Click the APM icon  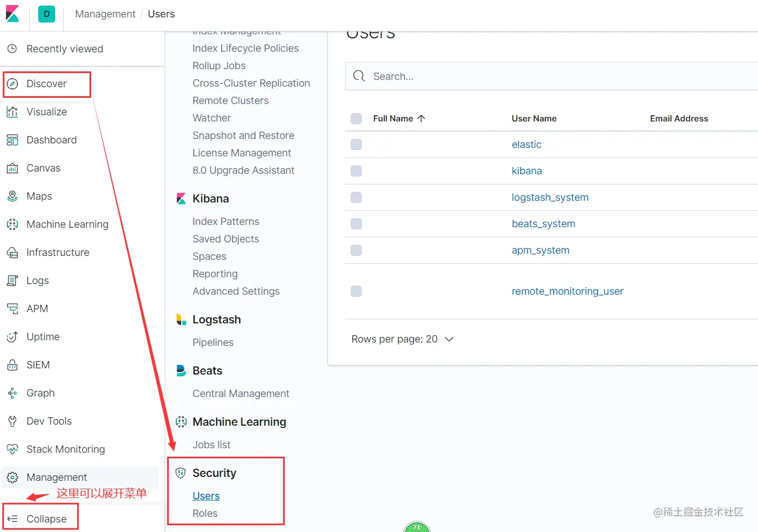point(12,309)
